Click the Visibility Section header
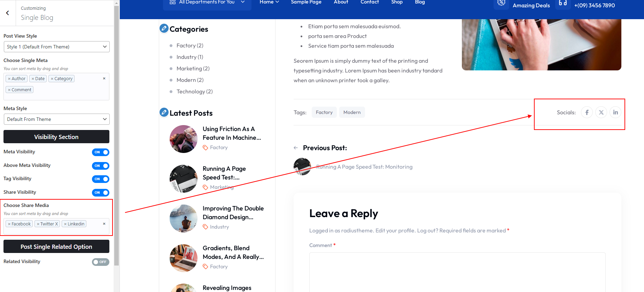644x292 pixels. 56,137
